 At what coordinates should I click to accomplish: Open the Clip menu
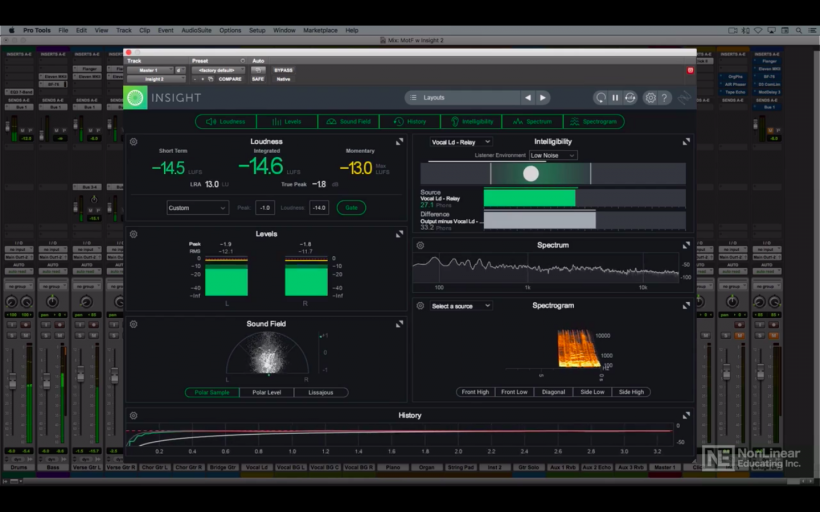(x=144, y=30)
